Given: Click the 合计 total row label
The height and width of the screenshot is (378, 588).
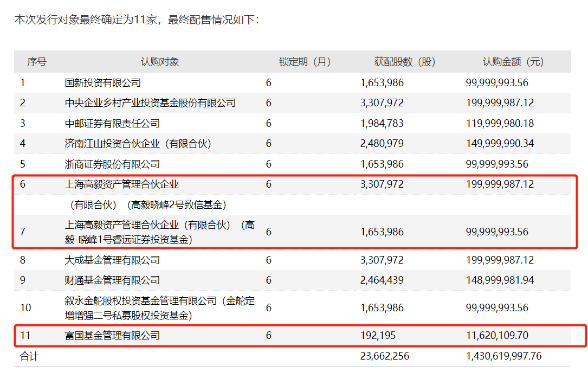Looking at the screenshot, I should tap(29, 356).
